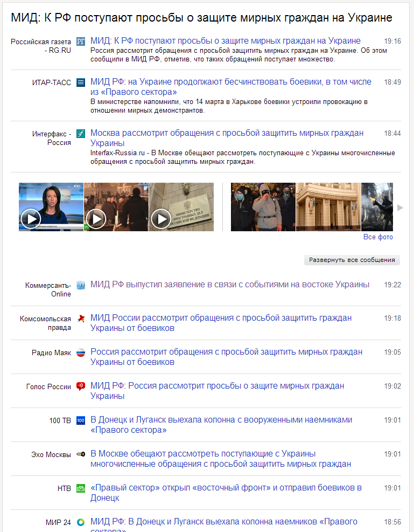The image size is (414, 532).
Task: Click the Радио Маяк flag icon
Action: pos(81,353)
